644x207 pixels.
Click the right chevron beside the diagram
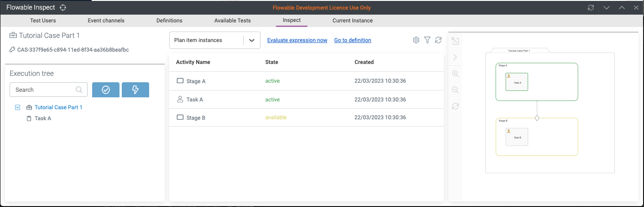tap(455, 57)
